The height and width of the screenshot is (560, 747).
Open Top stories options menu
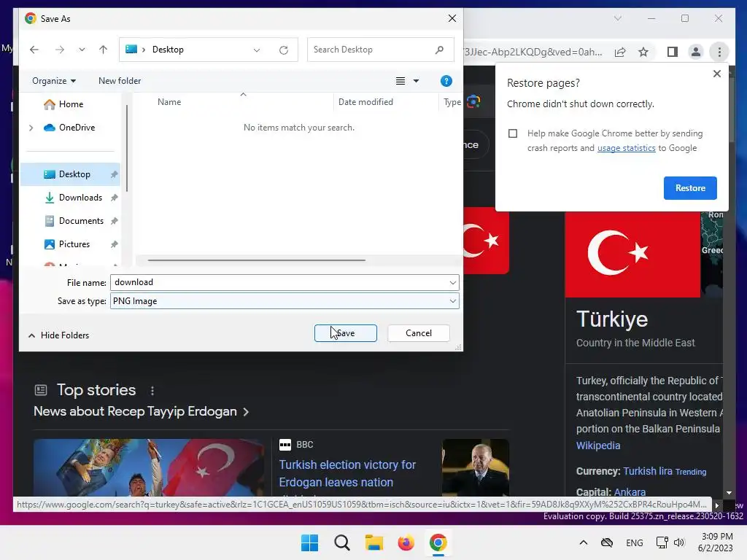tap(152, 391)
